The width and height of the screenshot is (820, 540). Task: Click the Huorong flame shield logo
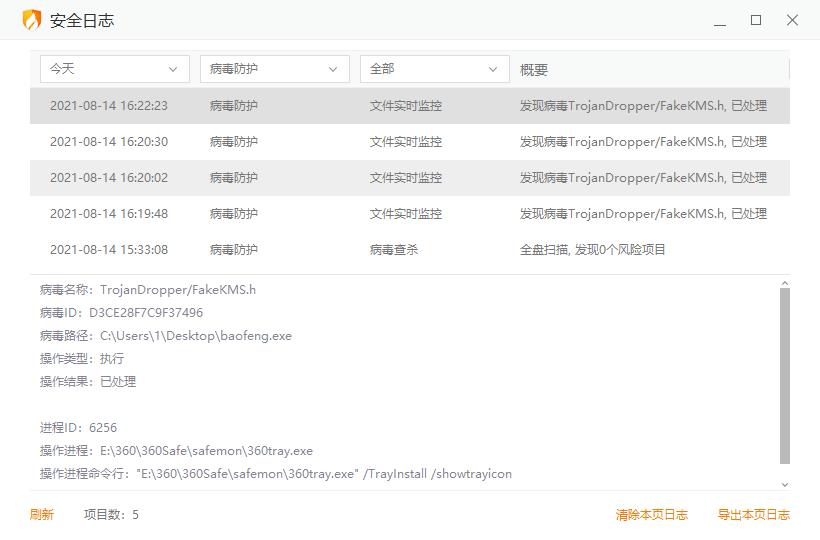(32, 20)
